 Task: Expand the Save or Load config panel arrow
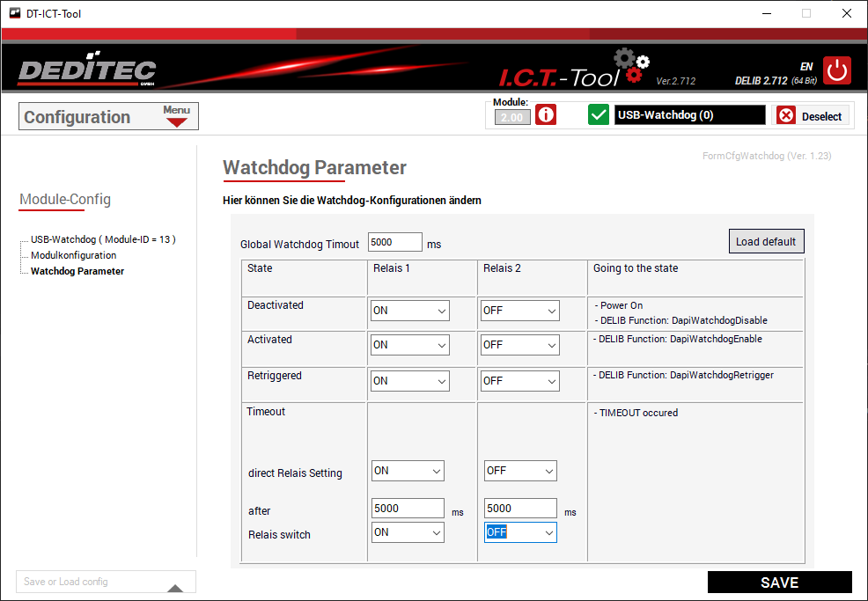(x=175, y=588)
